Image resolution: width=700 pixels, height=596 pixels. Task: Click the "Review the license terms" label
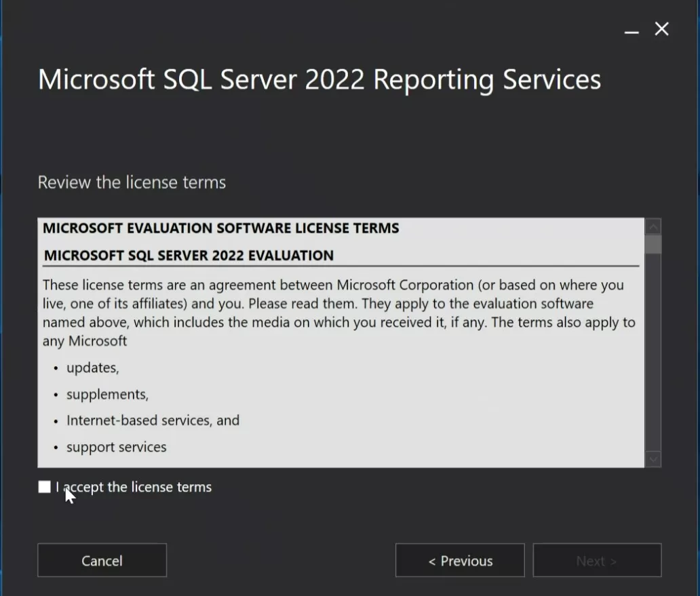131,182
